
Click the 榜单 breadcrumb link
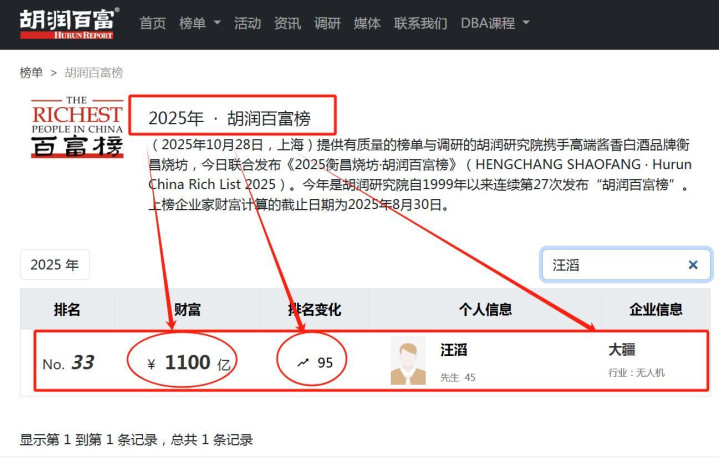point(31,72)
